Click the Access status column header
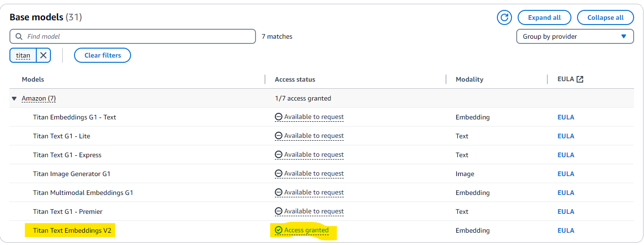The width and height of the screenshot is (644, 245). 295,79
